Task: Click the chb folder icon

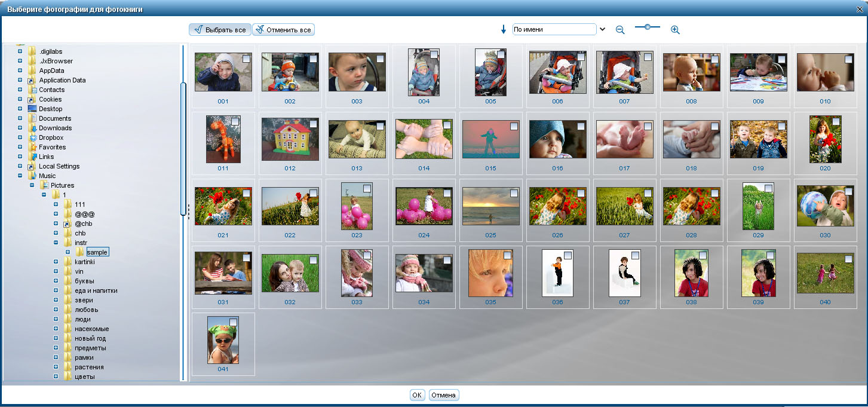Action: [68, 233]
